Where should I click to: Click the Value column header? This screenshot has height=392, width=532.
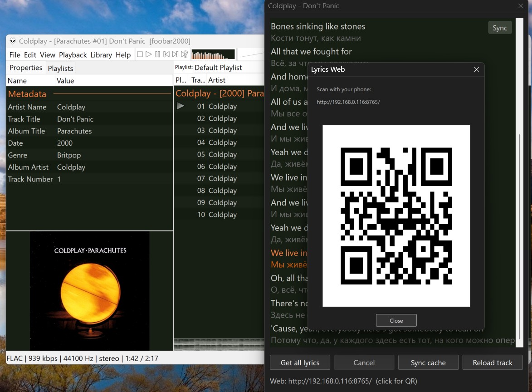(114, 81)
